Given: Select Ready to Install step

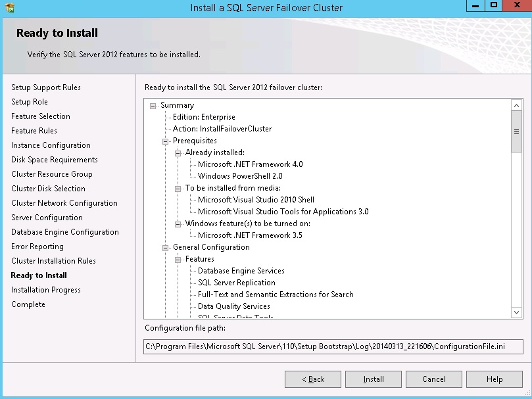Looking at the screenshot, I should tap(39, 275).
